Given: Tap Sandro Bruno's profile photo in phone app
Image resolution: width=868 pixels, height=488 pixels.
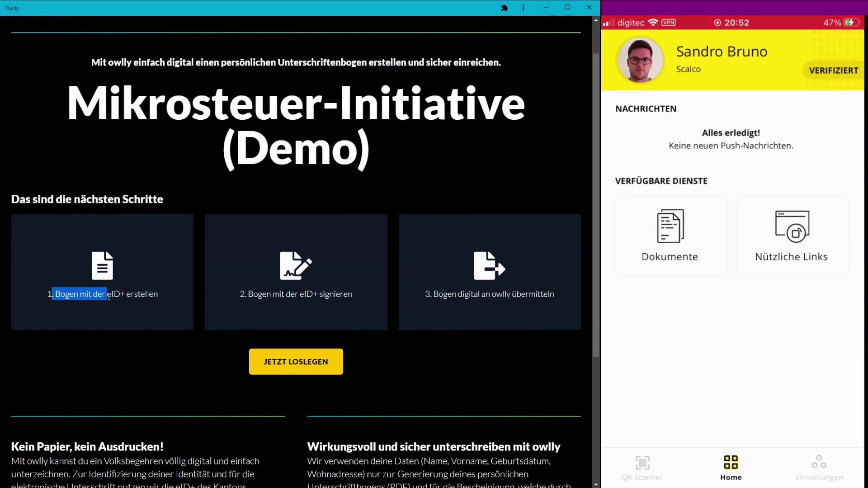Looking at the screenshot, I should [640, 60].
